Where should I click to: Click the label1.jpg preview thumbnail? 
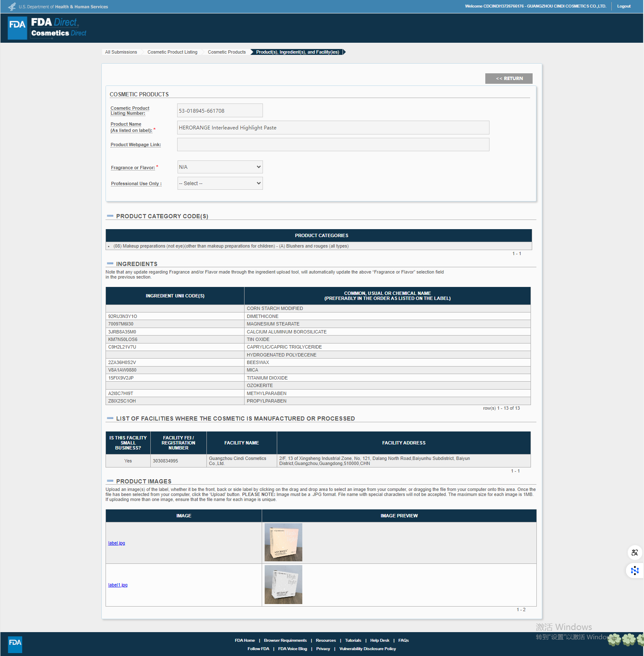(283, 585)
